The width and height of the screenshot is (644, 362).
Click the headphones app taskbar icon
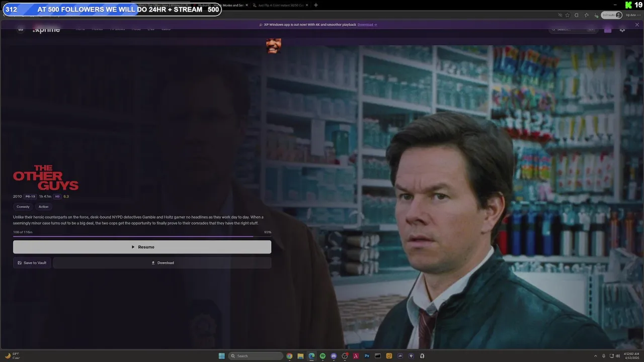point(422,356)
